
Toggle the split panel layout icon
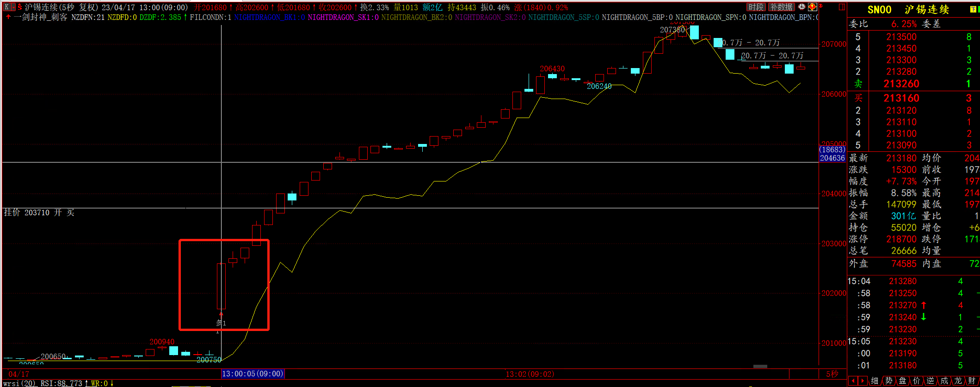842,7
